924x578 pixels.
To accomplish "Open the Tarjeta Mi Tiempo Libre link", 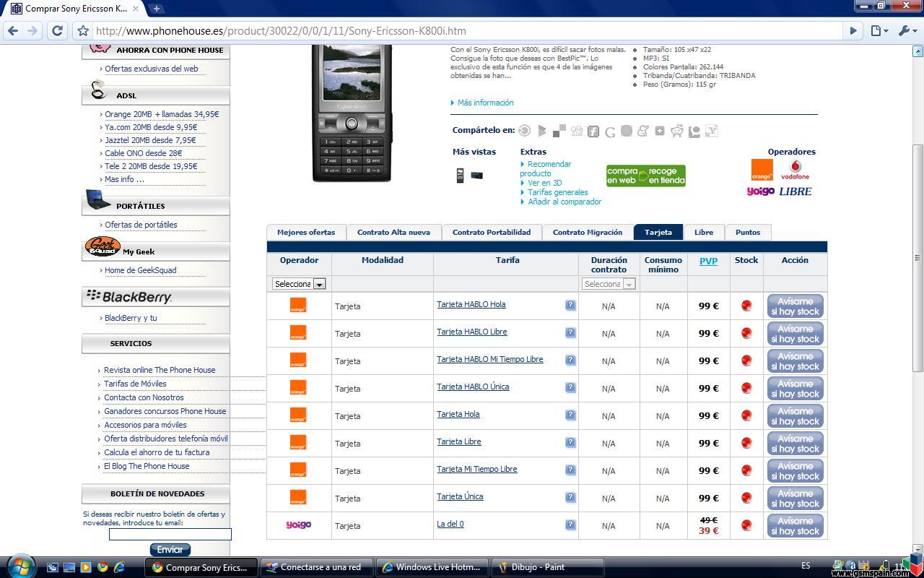I will point(476,469).
